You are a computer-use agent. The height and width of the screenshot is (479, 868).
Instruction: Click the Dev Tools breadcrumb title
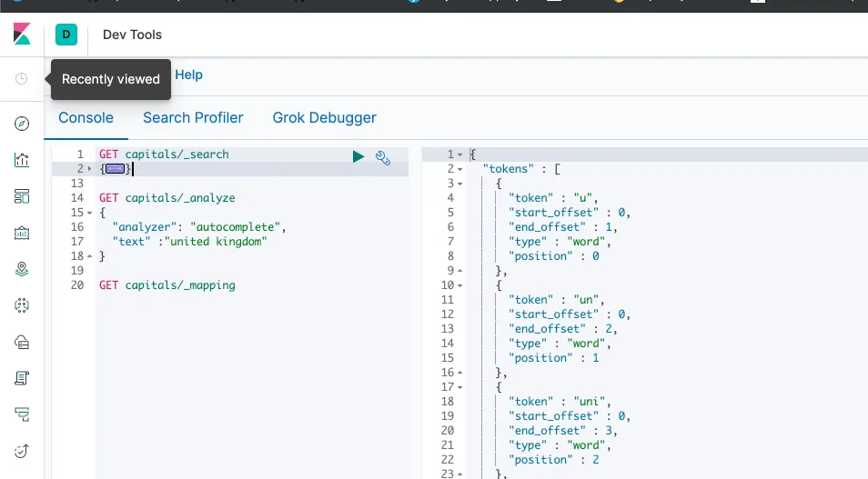pos(132,35)
